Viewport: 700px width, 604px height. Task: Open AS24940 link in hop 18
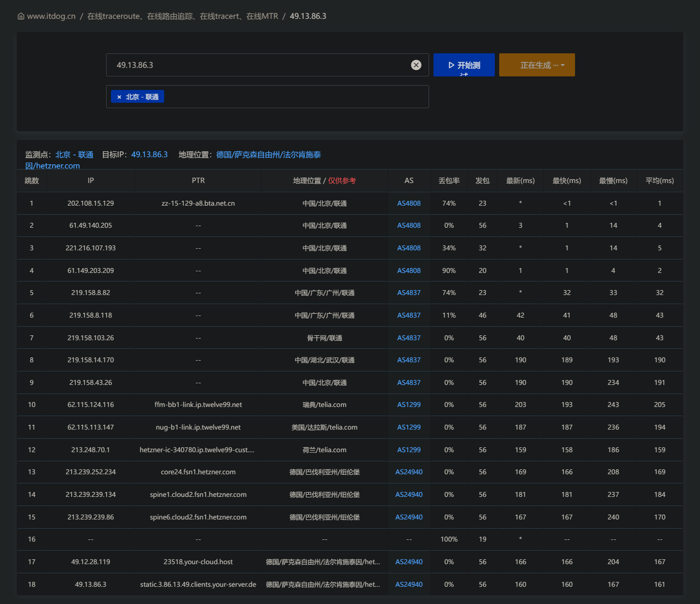click(x=409, y=585)
